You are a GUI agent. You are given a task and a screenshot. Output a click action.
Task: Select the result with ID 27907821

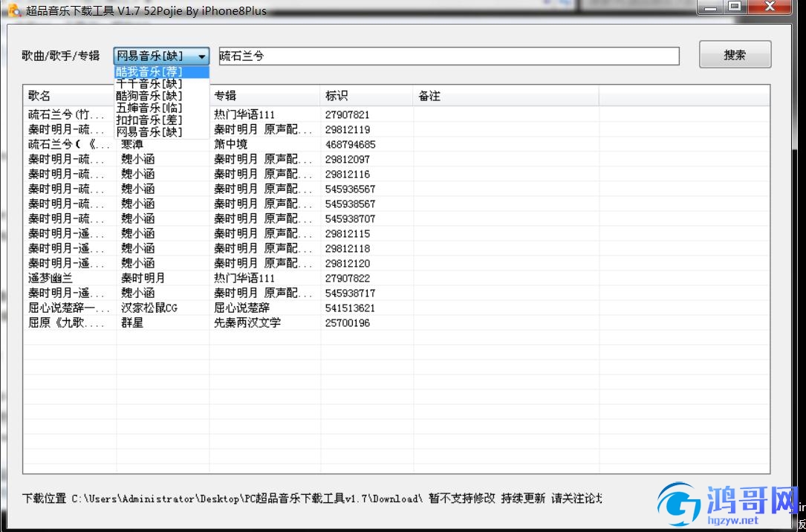coord(397,114)
